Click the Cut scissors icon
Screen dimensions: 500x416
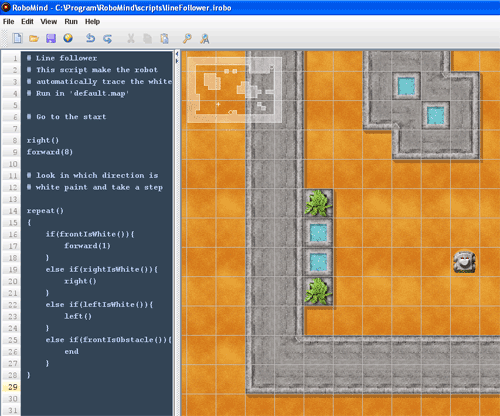click(131, 39)
